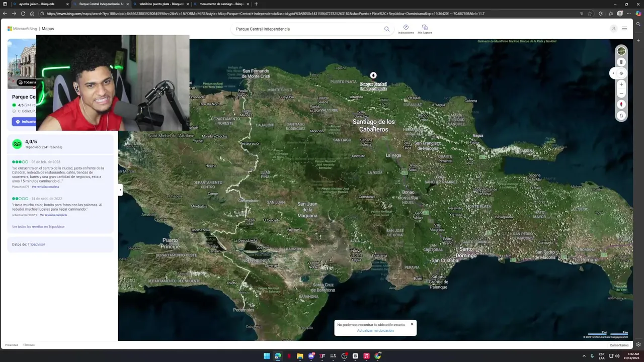This screenshot has width=644, height=362.
Task: Open Google Chrome from the taskbar
Action: click(x=378, y=356)
